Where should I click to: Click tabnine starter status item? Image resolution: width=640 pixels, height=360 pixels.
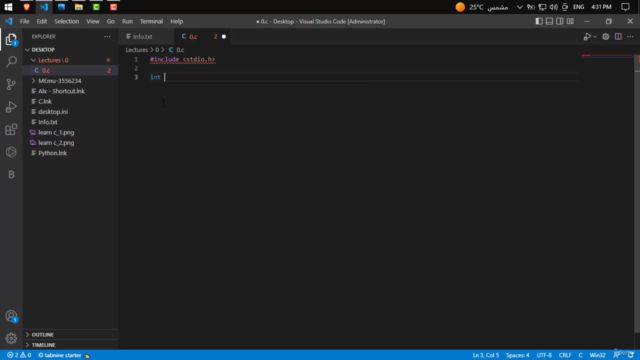click(x=64, y=355)
